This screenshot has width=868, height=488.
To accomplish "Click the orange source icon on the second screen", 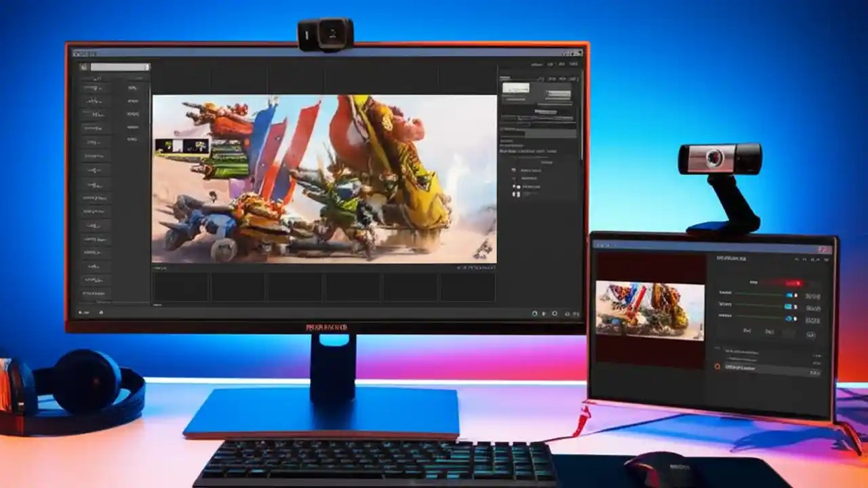I will [717, 365].
